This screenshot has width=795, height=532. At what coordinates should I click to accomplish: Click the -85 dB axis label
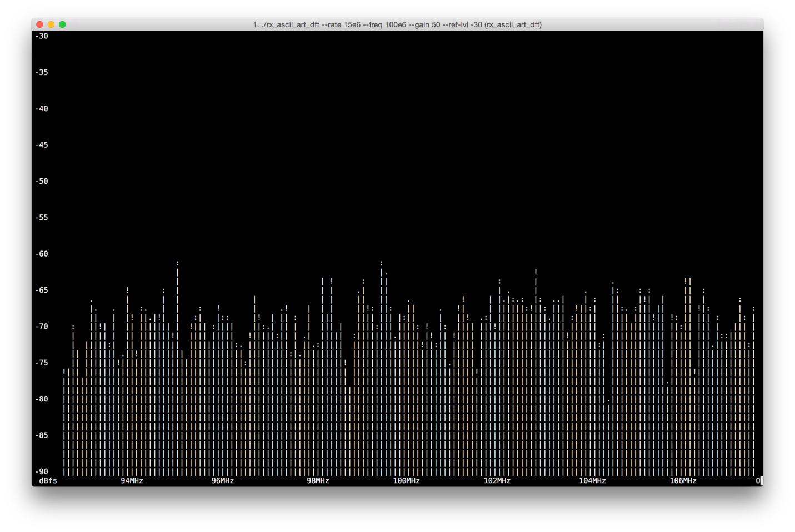[42, 435]
